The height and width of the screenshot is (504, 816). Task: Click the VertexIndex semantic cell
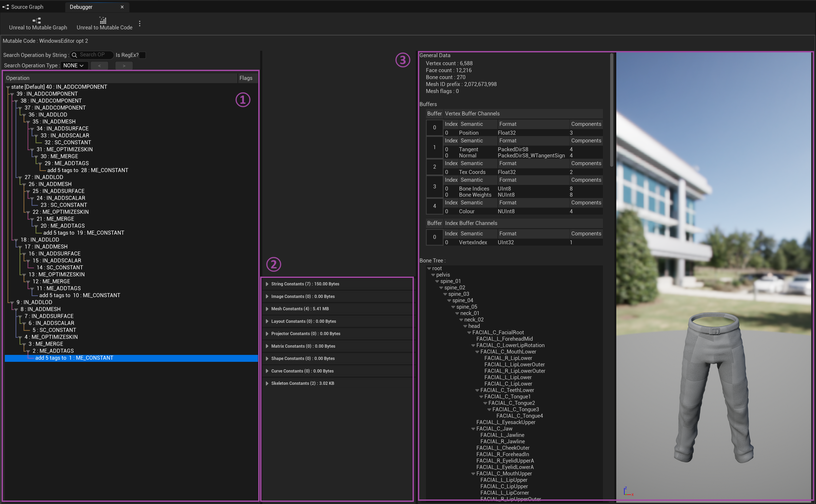(473, 243)
